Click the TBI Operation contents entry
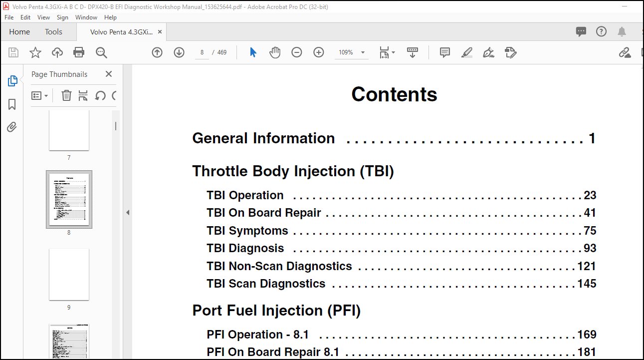 [x=402, y=195]
